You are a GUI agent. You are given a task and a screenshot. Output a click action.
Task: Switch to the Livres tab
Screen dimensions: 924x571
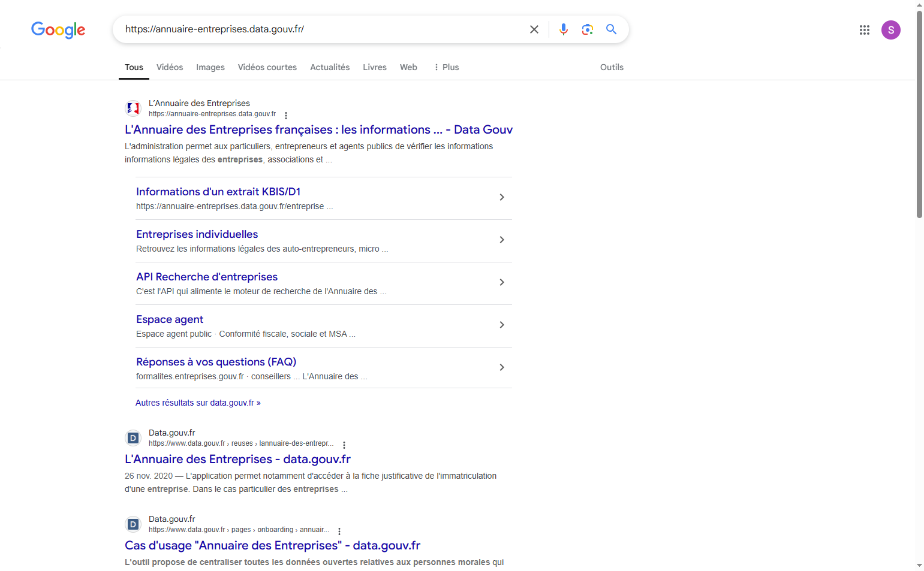pyautogui.click(x=375, y=67)
